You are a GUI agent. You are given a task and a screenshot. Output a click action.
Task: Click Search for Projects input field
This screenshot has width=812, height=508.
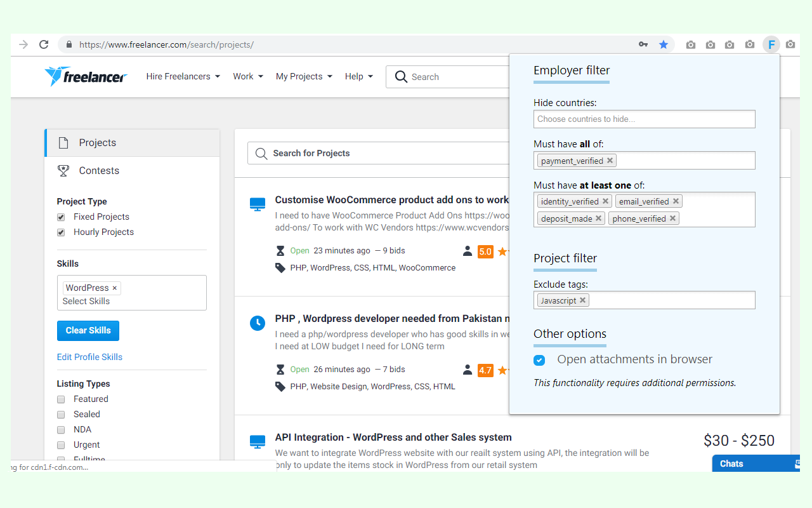[378, 153]
